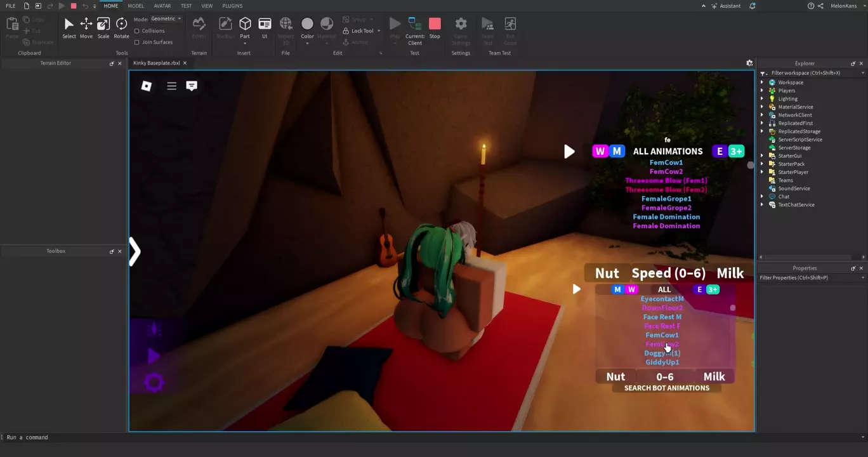The height and width of the screenshot is (457, 868).
Task: Expand the Workspace tree node
Action: (762, 83)
